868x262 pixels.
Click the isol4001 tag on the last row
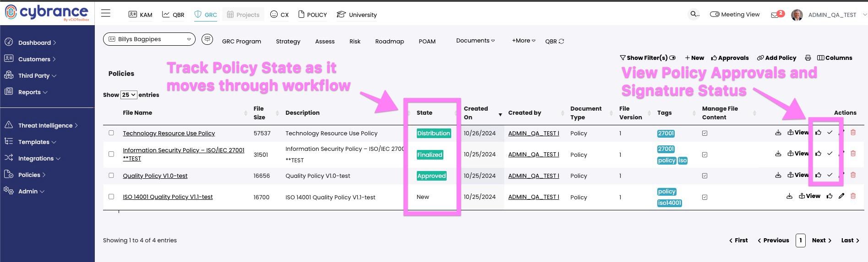point(669,203)
